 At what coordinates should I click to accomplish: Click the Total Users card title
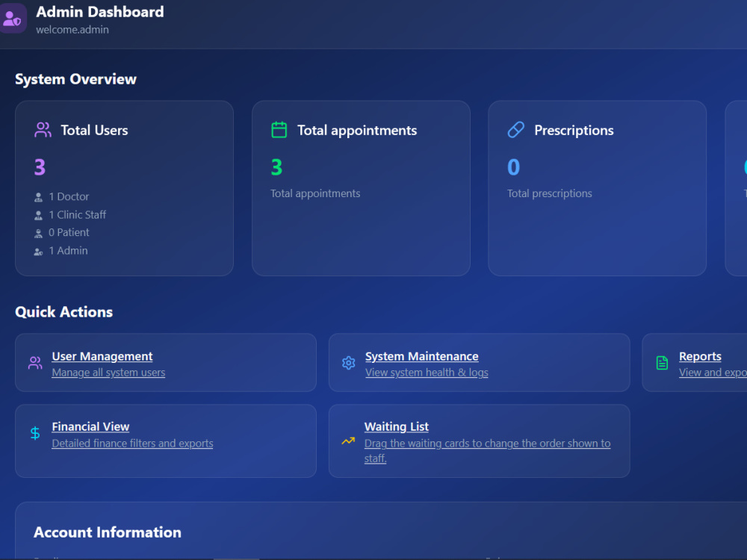click(x=94, y=131)
